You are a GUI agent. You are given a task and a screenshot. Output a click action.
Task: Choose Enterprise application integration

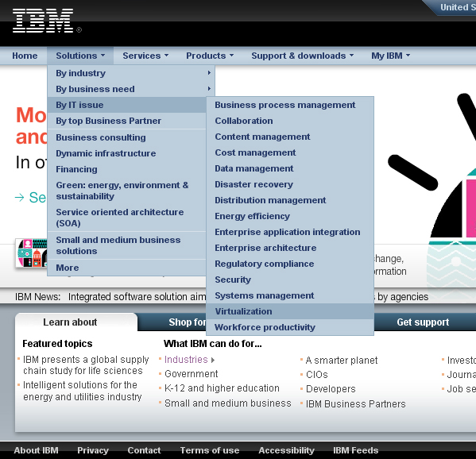click(290, 232)
